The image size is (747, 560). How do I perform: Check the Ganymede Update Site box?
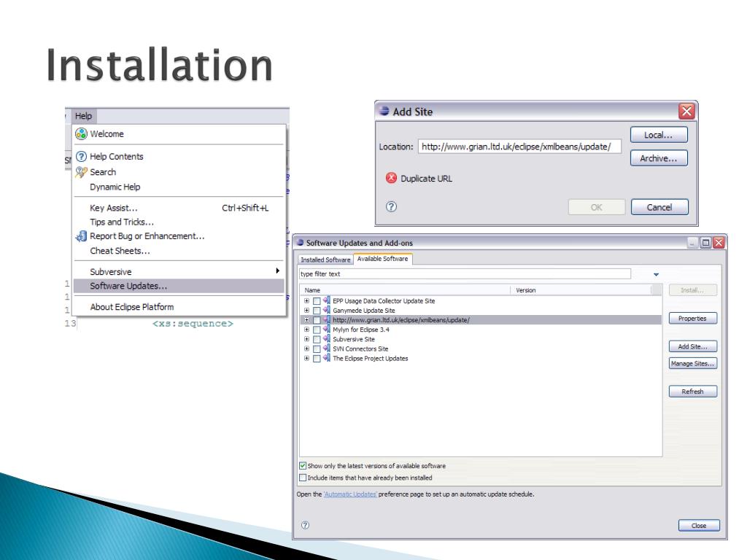317,311
